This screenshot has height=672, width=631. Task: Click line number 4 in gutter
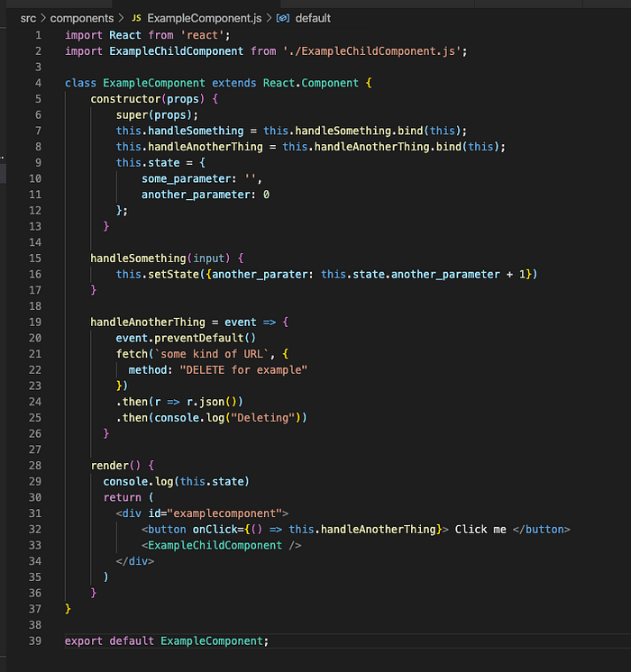38,83
